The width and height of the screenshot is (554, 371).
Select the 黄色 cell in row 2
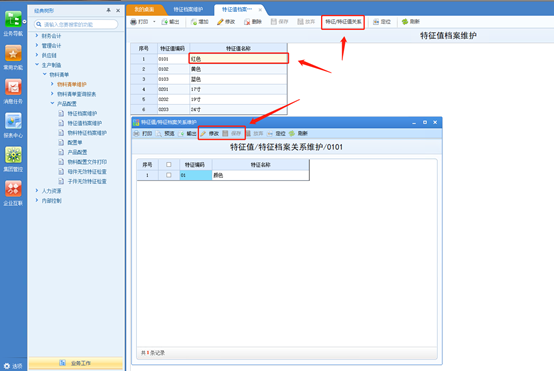pyautogui.click(x=238, y=69)
